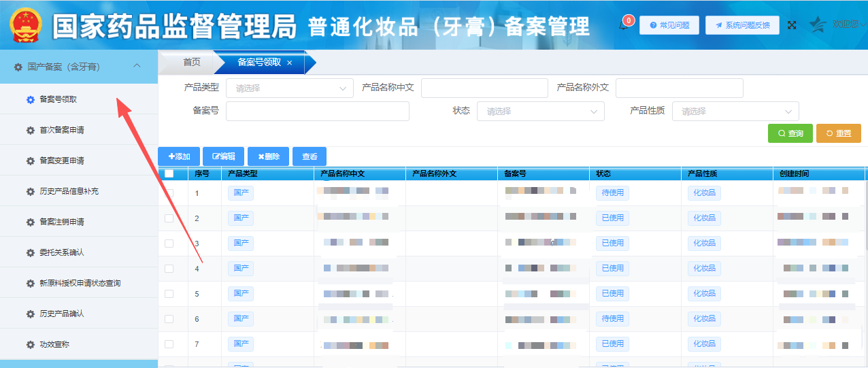Focus the 备案号 input field
This screenshot has height=368, width=868.
tap(318, 111)
